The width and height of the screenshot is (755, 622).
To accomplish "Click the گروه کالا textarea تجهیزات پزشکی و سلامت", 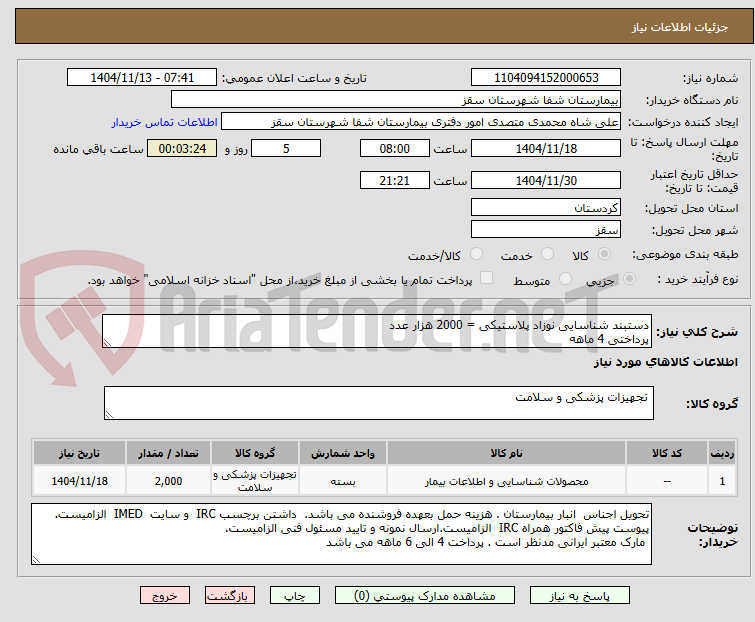I will [379, 403].
